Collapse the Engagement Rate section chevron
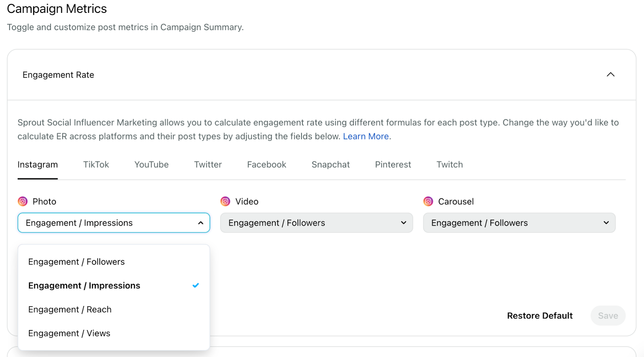The image size is (644, 357). pyautogui.click(x=611, y=74)
